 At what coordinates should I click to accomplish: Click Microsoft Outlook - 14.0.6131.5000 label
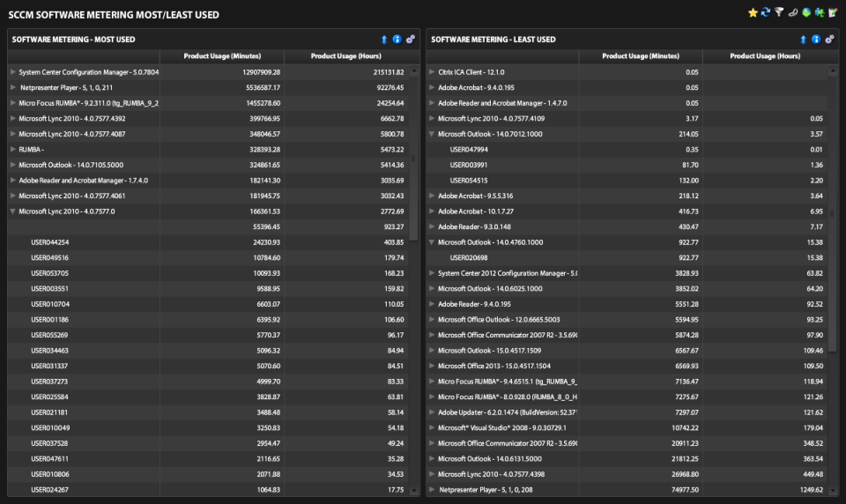tap(489, 459)
